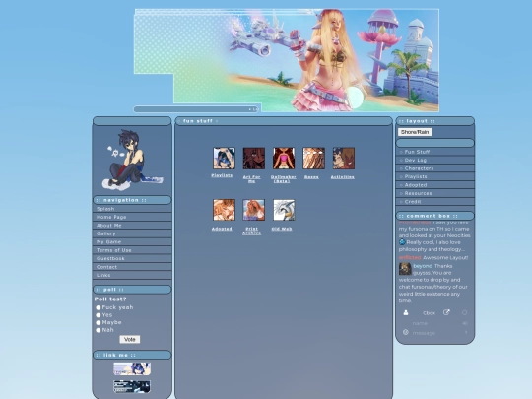Click the marquee bar under the banner

196,109
